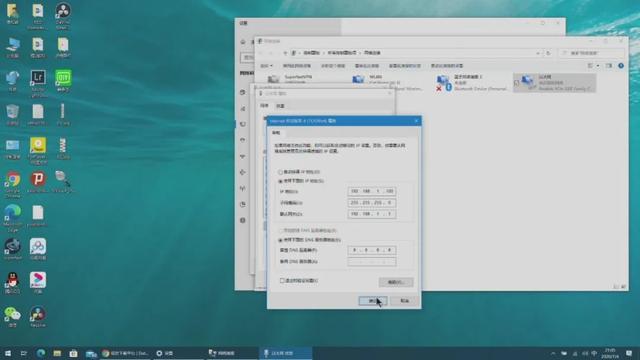The image size is (640, 360).
Task: Select the This PC desktop icon
Action: tap(13, 47)
